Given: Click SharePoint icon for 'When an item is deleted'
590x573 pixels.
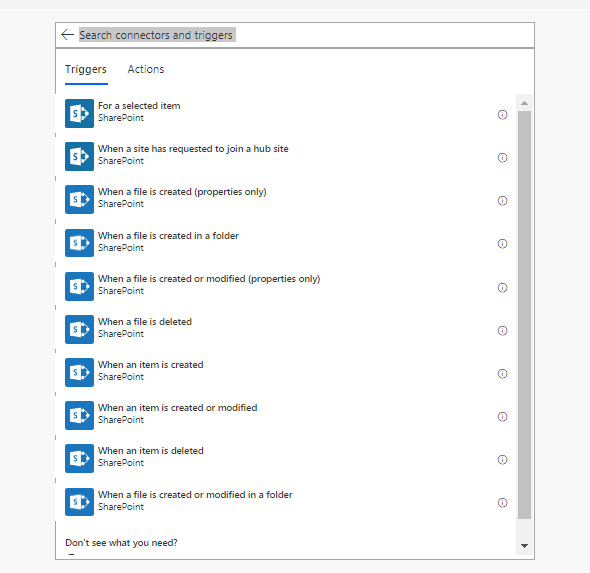Looking at the screenshot, I should pyautogui.click(x=79, y=458).
